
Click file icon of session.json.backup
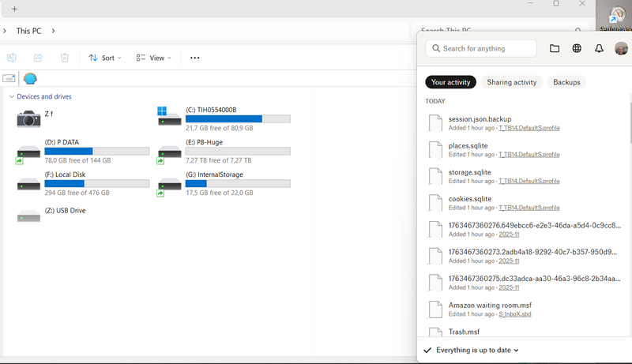pos(435,123)
